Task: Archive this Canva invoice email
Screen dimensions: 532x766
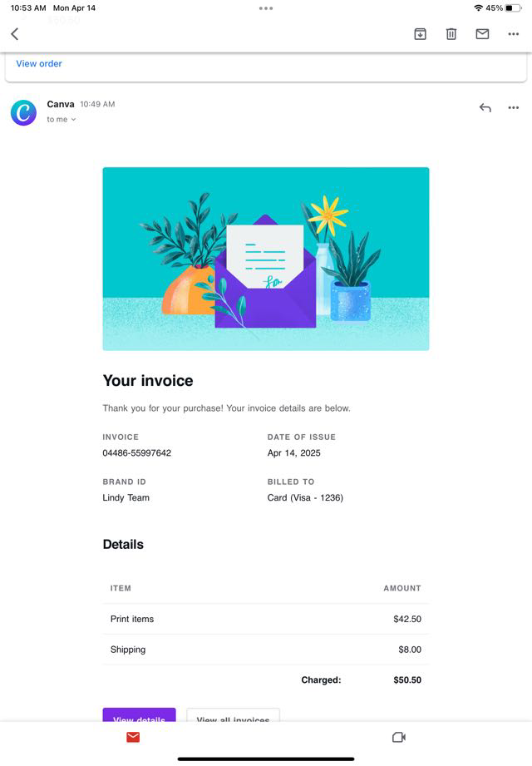Action: (420, 34)
